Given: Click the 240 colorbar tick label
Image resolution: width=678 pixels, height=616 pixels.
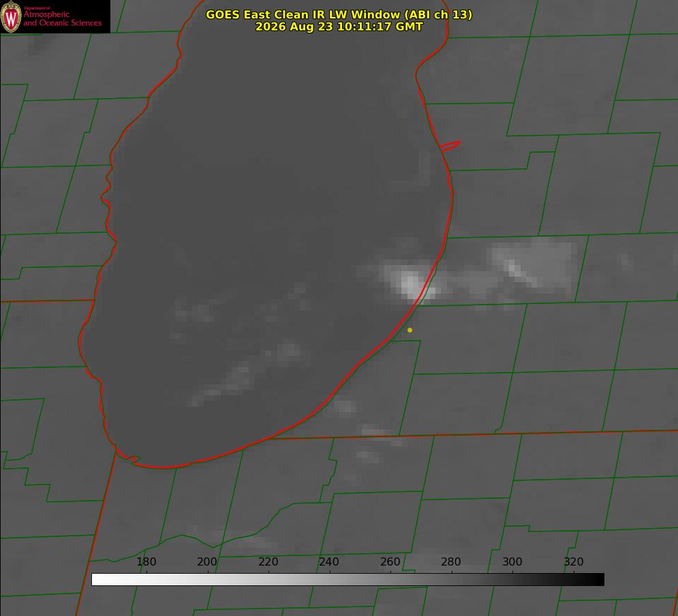Looking at the screenshot, I should pyautogui.click(x=329, y=561).
